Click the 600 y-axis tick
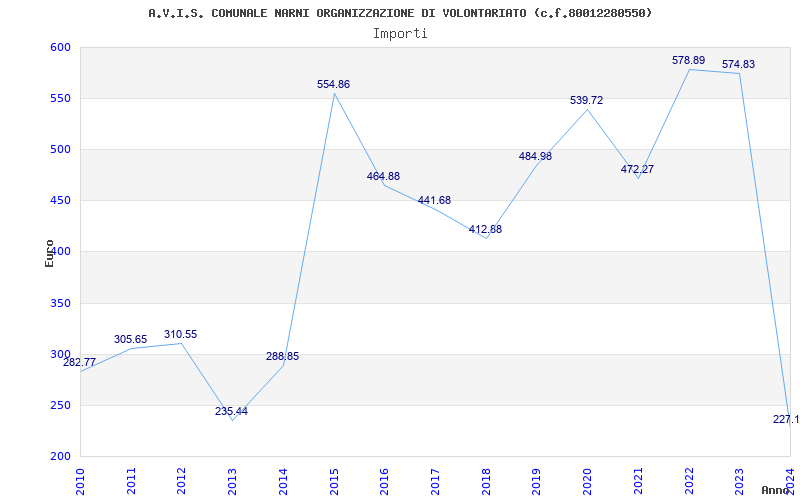800x500 pixels. pos(60,47)
